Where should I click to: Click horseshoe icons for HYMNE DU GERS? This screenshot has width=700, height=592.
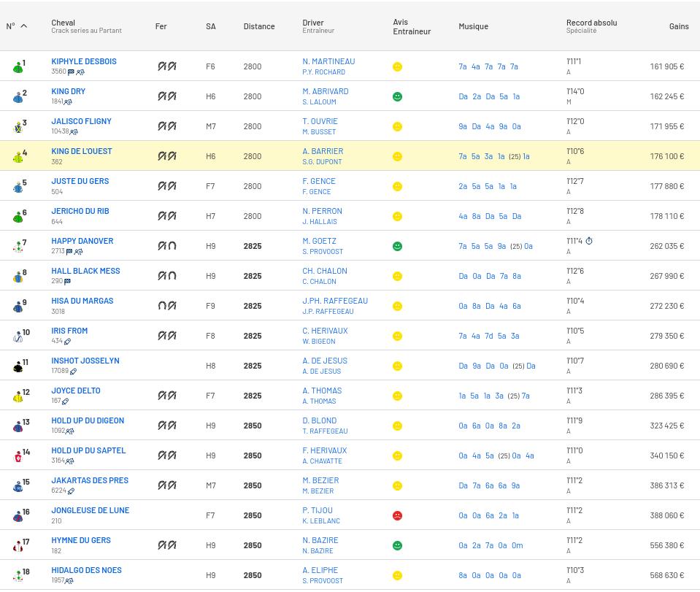click(167, 545)
